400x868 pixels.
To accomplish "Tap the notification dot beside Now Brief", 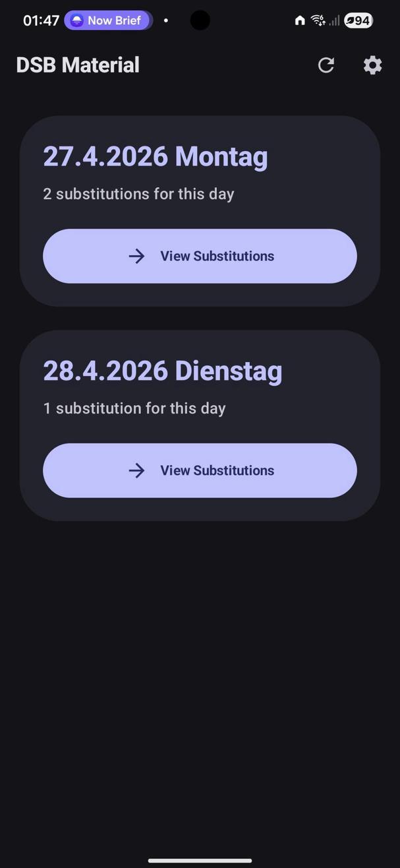I will (165, 20).
